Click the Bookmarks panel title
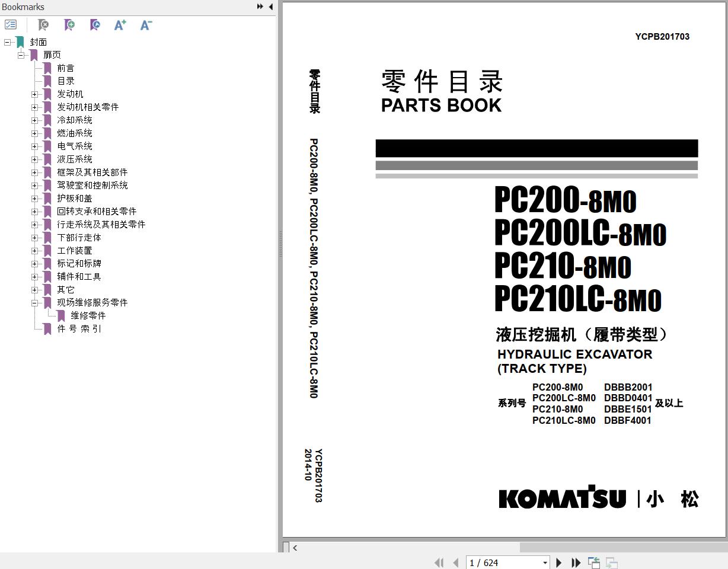728x569 pixels. [x=23, y=7]
